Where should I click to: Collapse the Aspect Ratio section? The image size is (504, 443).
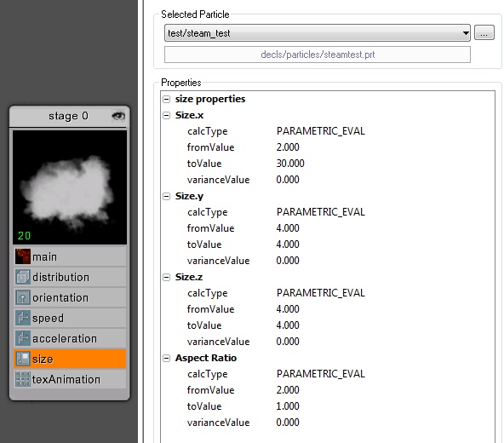[166, 358]
